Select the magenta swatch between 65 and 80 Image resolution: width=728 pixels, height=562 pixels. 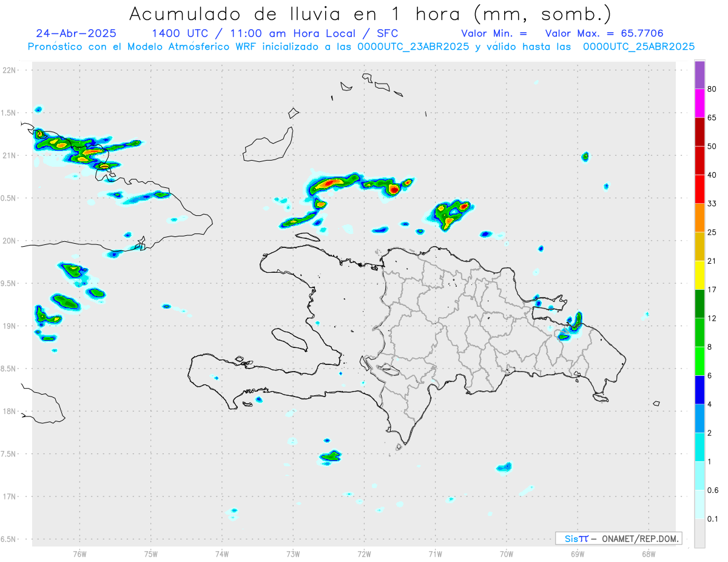coord(699,103)
